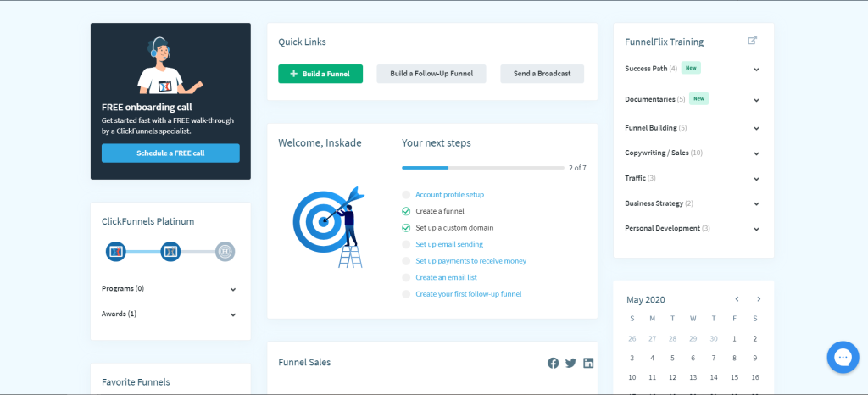
Task: Click the Build a Funnel button
Action: 320,74
